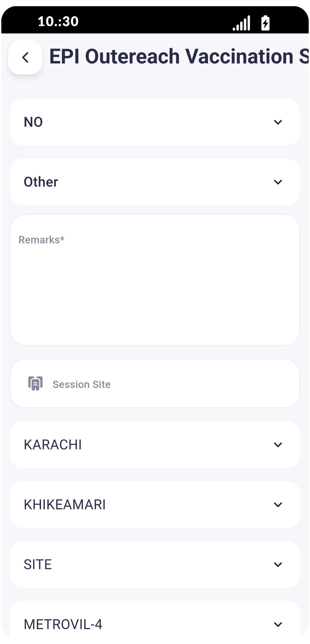Tap the NO dropdown chevron
Viewport: 310px width, 644px height.
click(278, 122)
